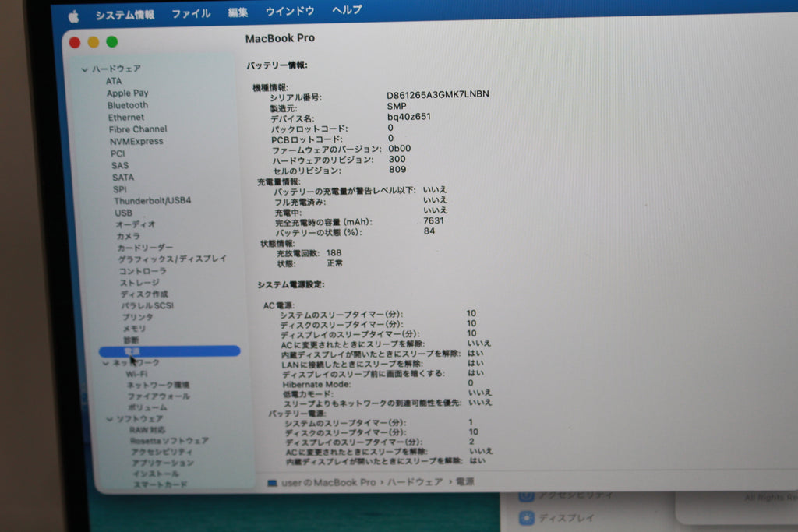The height and width of the screenshot is (532, 798).
Task: Select パラレルSCSI in the sidebar
Action: point(147,305)
